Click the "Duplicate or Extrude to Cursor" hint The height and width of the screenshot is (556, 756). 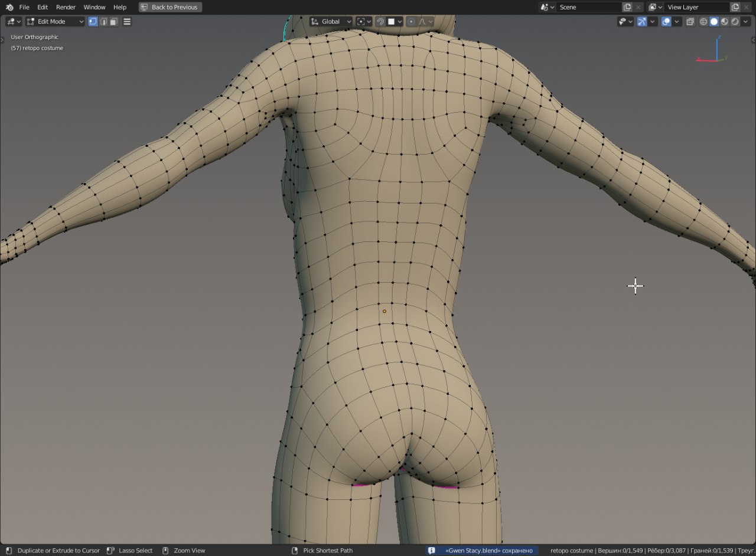(58, 550)
